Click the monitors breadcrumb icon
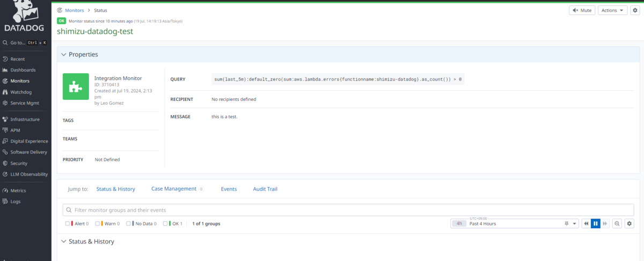The height and width of the screenshot is (261, 644). pos(60,10)
